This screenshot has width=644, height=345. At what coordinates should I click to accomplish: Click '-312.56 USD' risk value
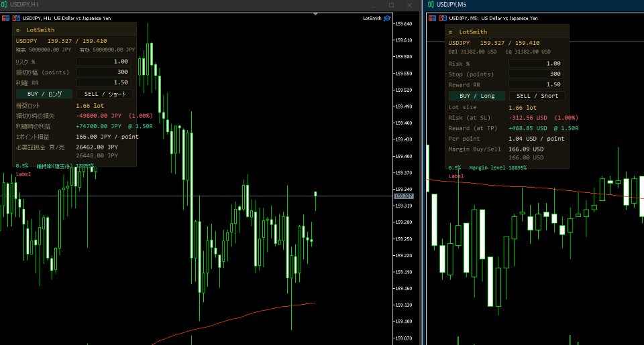click(528, 118)
